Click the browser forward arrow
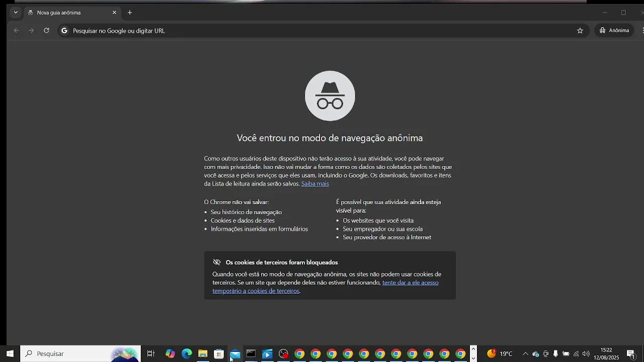The image size is (644, 362). click(x=31, y=31)
